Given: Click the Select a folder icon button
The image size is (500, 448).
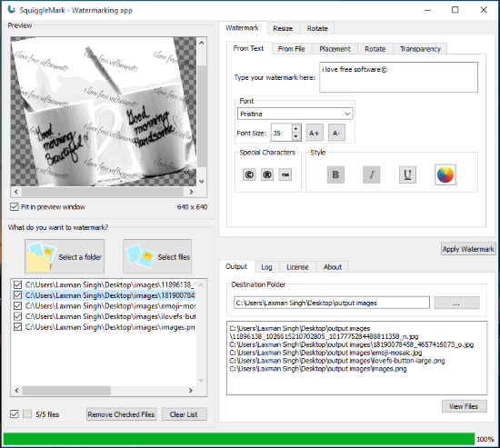Looking at the screenshot, I should tap(65, 256).
